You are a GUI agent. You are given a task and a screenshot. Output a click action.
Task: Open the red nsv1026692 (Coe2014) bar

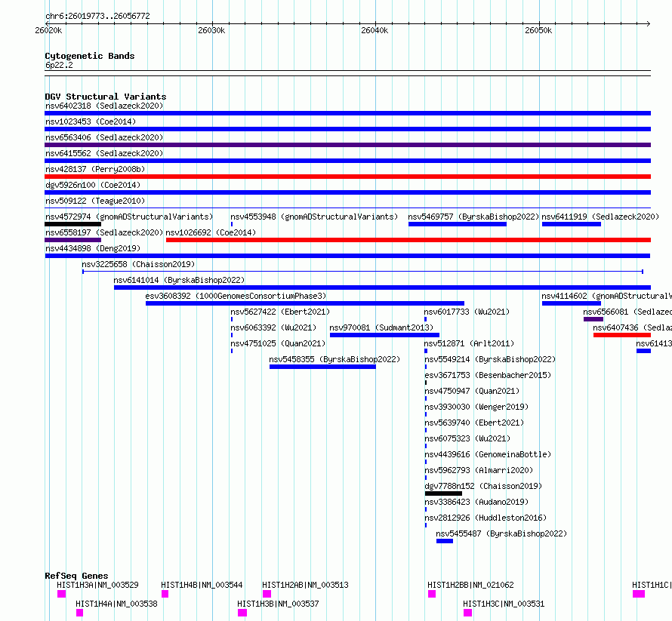408,240
